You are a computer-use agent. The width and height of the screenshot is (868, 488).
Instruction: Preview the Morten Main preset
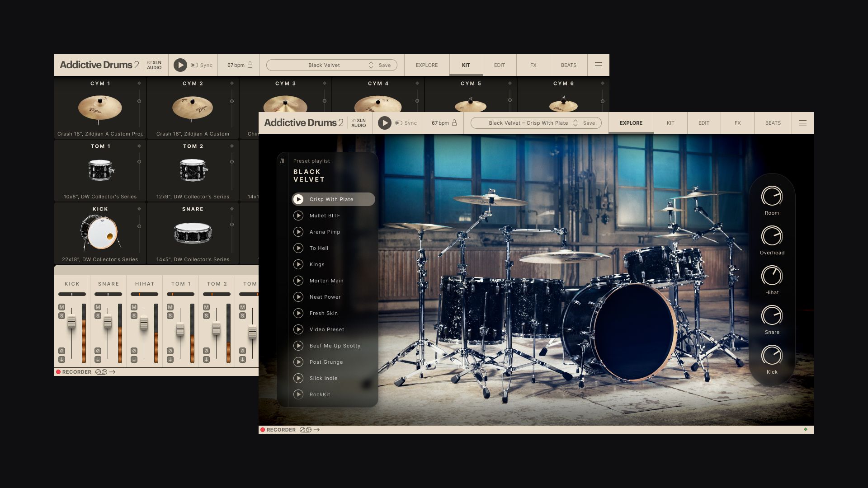click(x=298, y=281)
